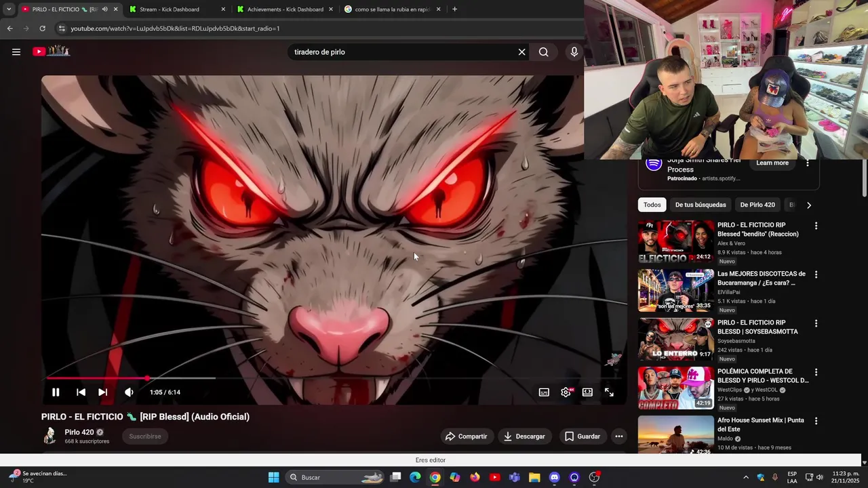The width and height of the screenshot is (868, 488).
Task: Click the Compartir share button
Action: (467, 436)
